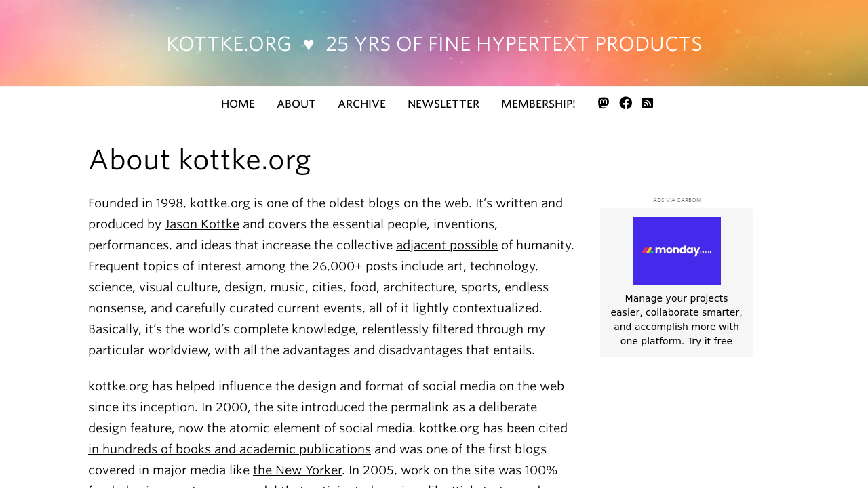Click the monday.com ad logo
868x488 pixels.
[x=676, y=251]
